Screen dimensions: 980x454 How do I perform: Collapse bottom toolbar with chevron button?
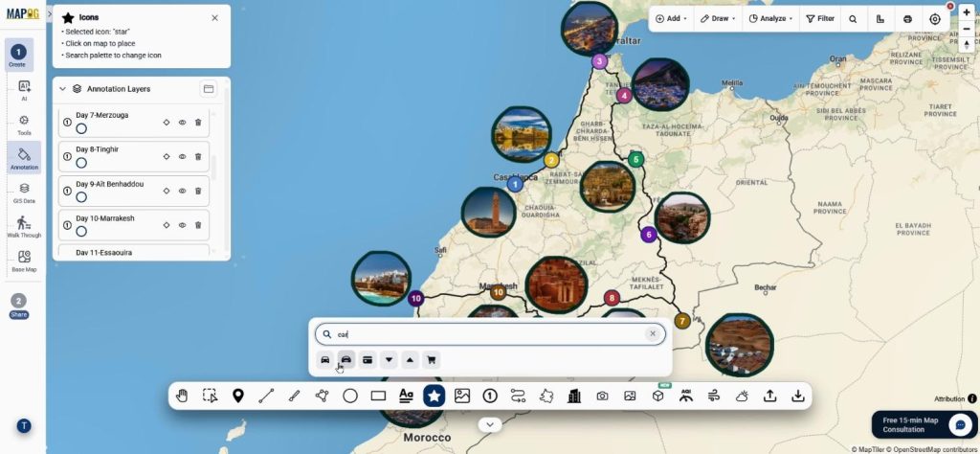pyautogui.click(x=490, y=424)
